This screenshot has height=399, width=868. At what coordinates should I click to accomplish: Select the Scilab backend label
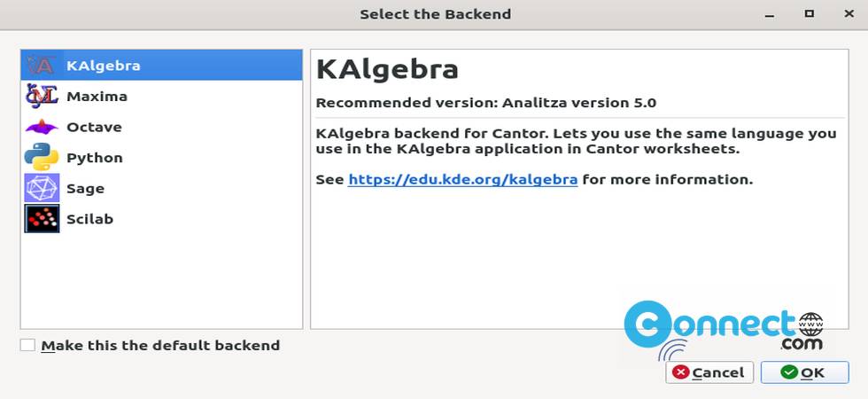click(x=89, y=219)
